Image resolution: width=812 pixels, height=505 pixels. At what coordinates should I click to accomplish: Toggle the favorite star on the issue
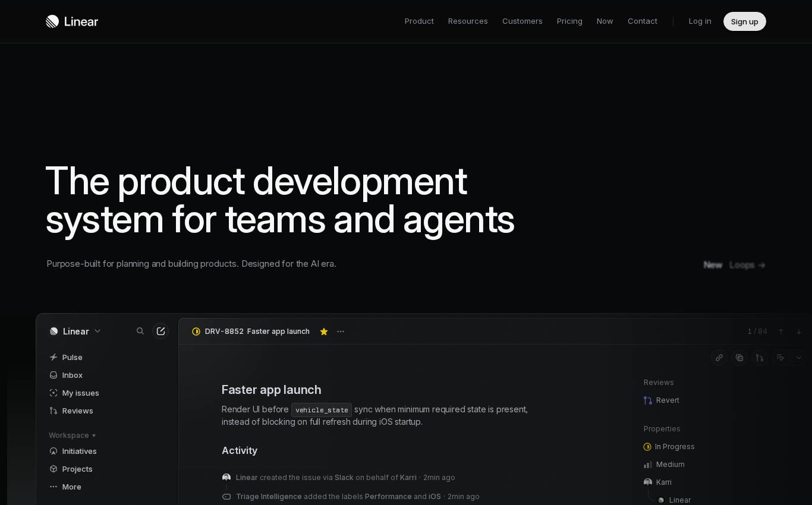point(324,332)
